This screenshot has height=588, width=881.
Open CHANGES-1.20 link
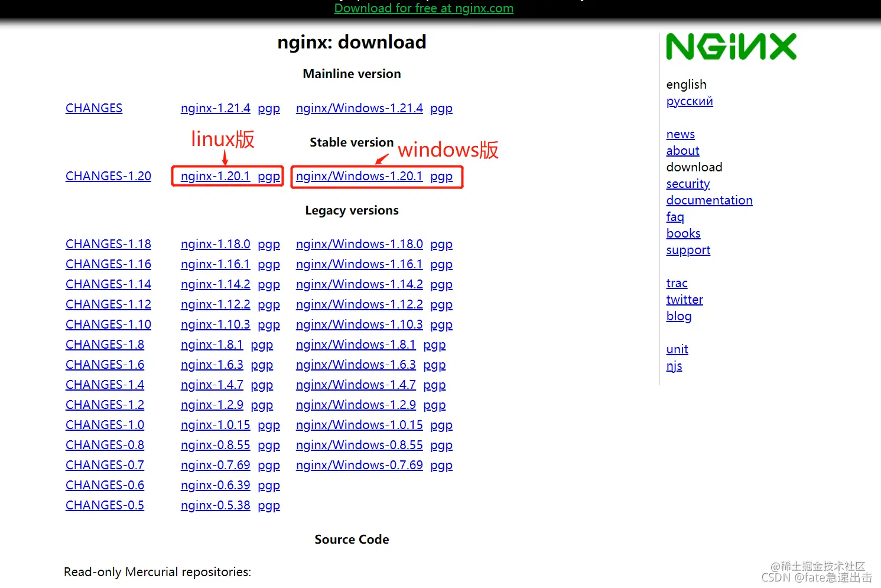pos(108,176)
